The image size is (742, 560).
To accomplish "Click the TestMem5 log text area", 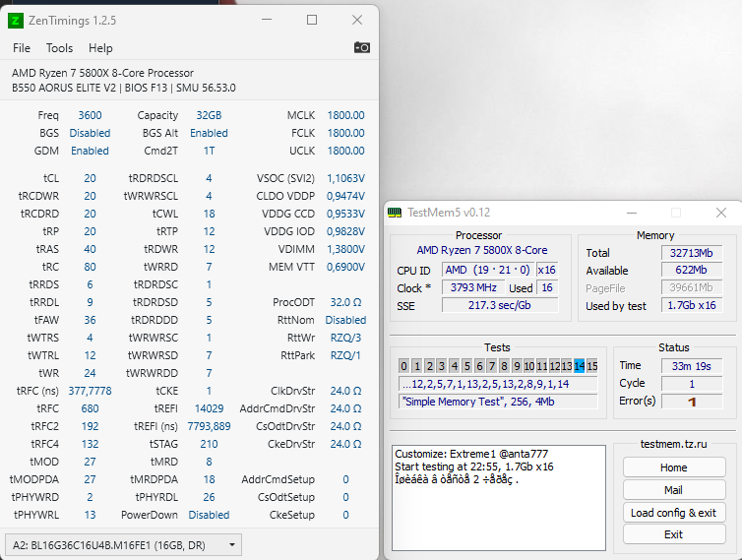I will [x=499, y=498].
